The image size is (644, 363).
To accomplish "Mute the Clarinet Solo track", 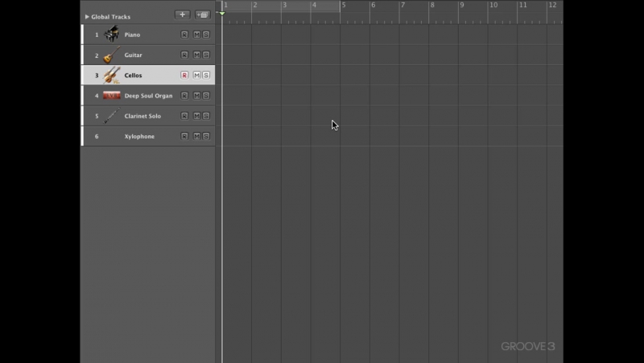I will (x=196, y=116).
